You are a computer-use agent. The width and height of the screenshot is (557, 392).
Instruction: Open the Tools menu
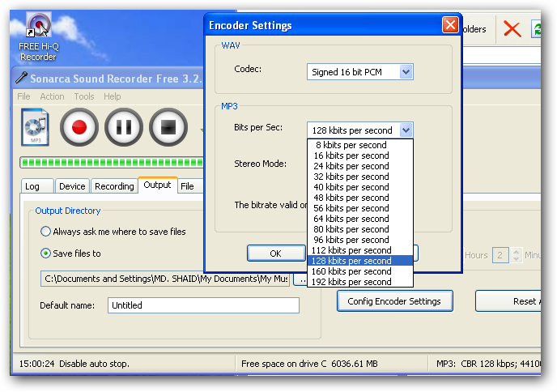[x=84, y=96]
